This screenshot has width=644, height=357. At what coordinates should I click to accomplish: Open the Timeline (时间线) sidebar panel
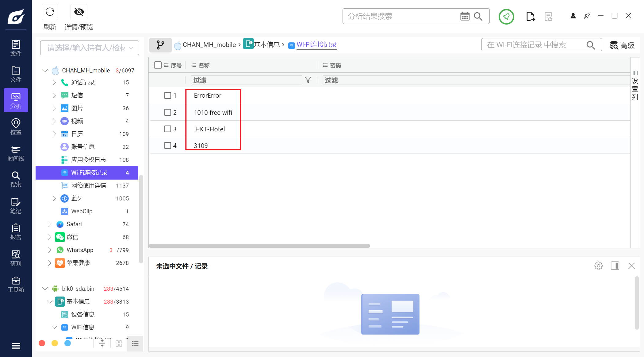click(16, 153)
